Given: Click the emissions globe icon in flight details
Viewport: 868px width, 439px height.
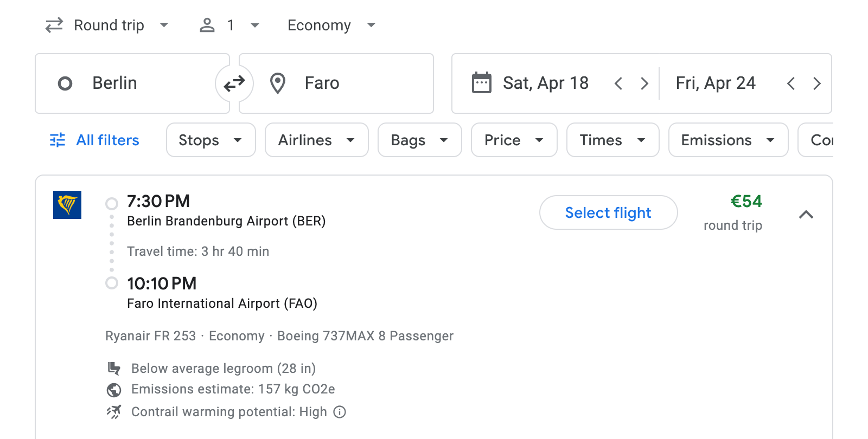Looking at the screenshot, I should click(113, 389).
